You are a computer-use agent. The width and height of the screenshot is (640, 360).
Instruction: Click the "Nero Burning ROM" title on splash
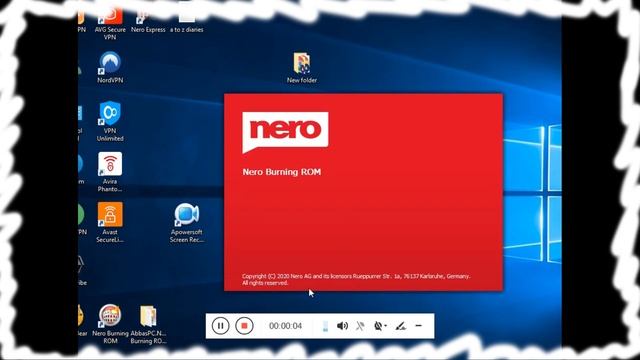[x=282, y=172]
